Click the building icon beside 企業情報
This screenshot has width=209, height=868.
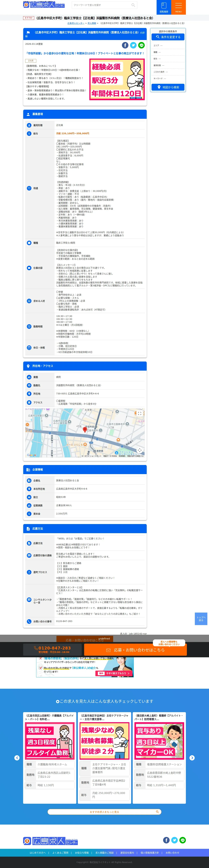point(28,469)
